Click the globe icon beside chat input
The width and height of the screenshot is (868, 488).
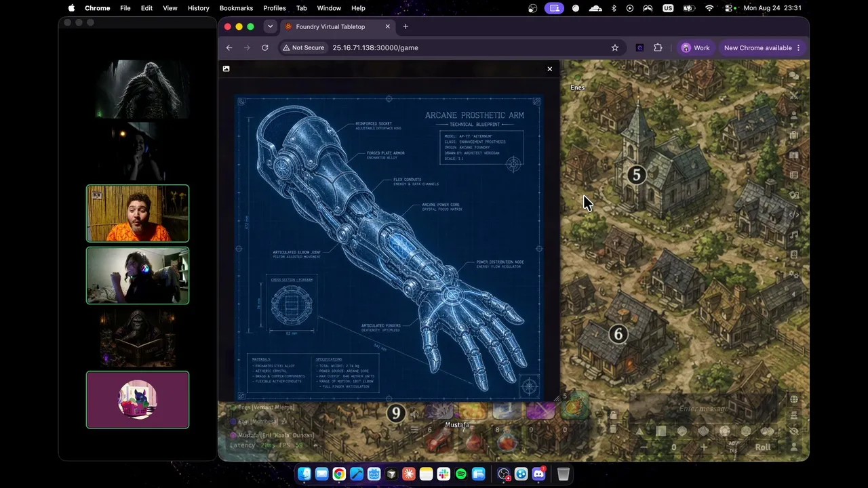point(794,399)
